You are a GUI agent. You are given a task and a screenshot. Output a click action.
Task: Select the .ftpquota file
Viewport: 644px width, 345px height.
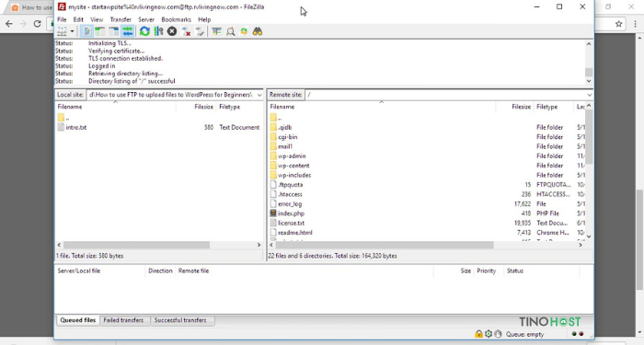291,185
